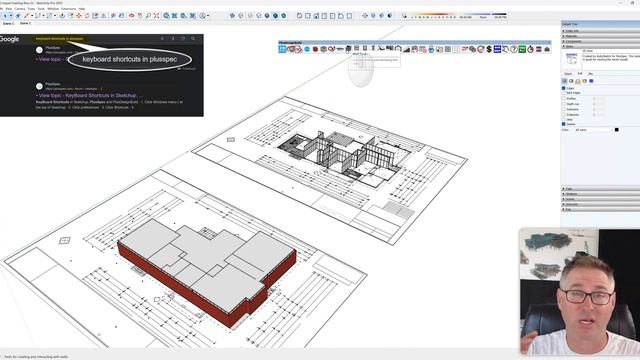Activate the Orbit camera tool

[131, 16]
